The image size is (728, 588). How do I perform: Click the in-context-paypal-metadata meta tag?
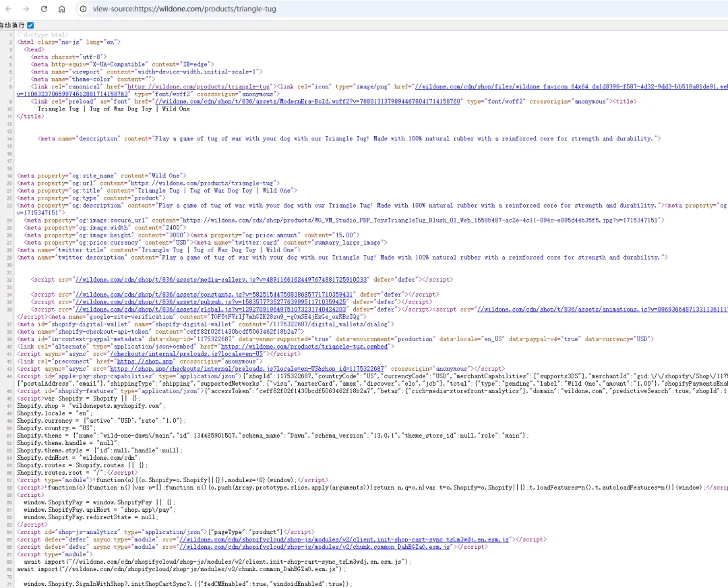336,339
